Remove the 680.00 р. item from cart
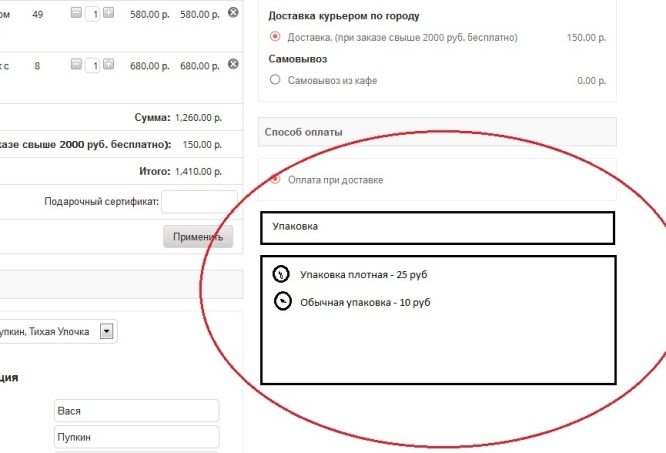Image resolution: width=666 pixels, height=453 pixels. tap(233, 64)
